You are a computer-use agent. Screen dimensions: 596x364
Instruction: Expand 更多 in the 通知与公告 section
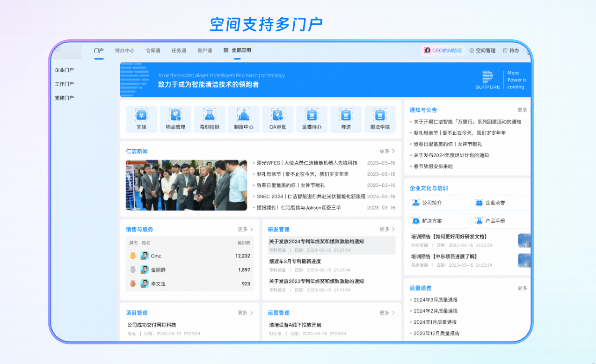pos(523,110)
